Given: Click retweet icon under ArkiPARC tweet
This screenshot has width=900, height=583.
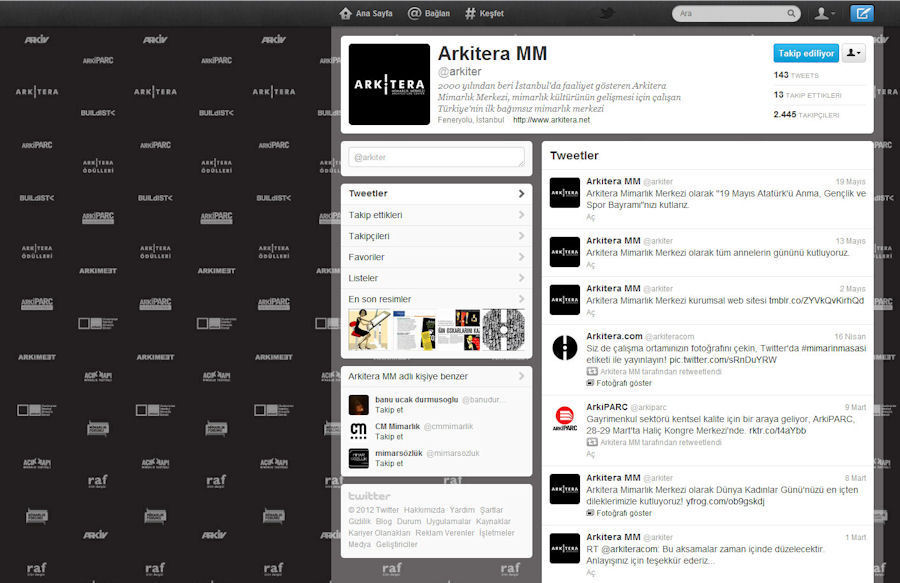Looking at the screenshot, I should pyautogui.click(x=592, y=442).
